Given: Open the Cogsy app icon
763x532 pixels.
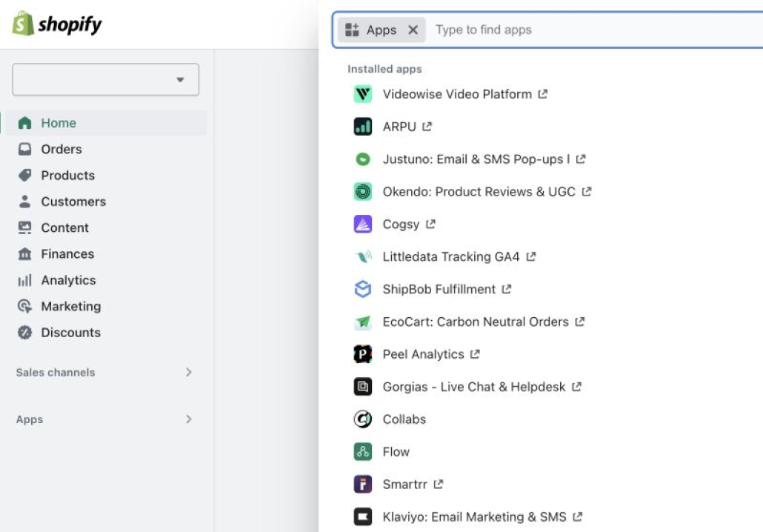Looking at the screenshot, I should (x=362, y=225).
